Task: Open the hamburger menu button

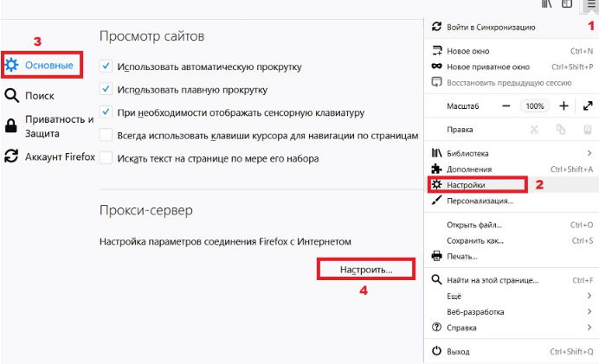Action: (x=589, y=4)
